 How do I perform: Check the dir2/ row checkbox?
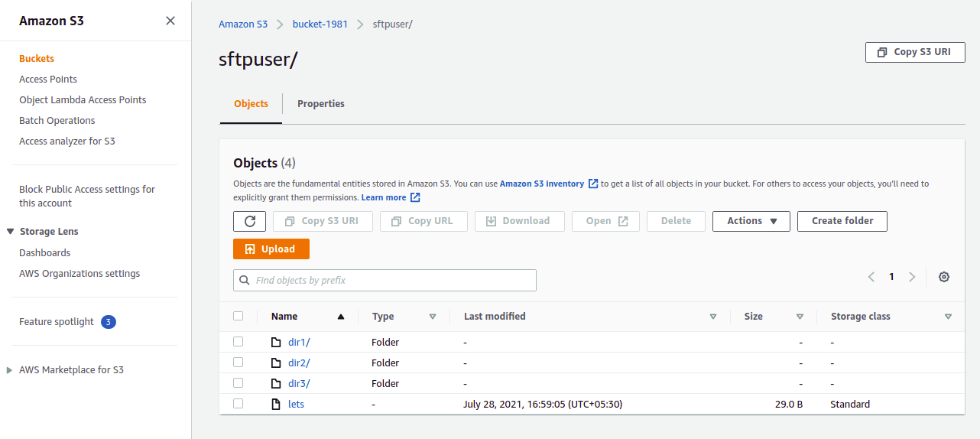pyautogui.click(x=239, y=363)
